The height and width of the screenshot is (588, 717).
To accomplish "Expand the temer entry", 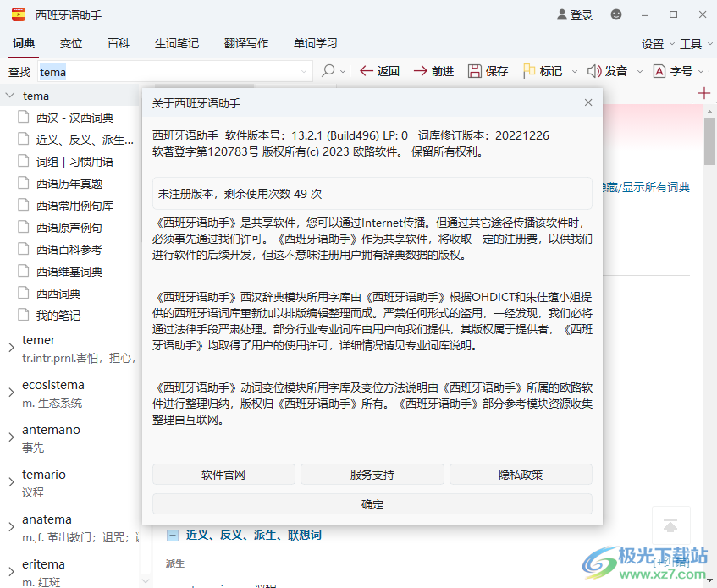I will pos(11,347).
